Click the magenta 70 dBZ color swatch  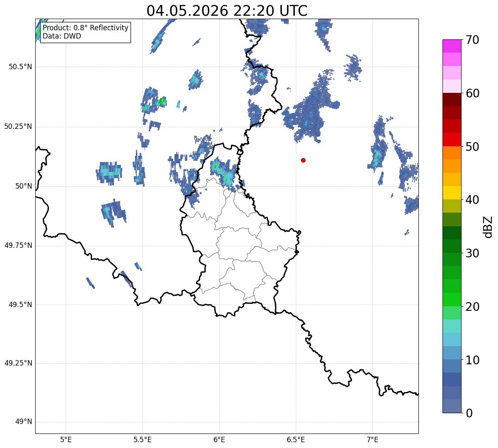coord(452,46)
